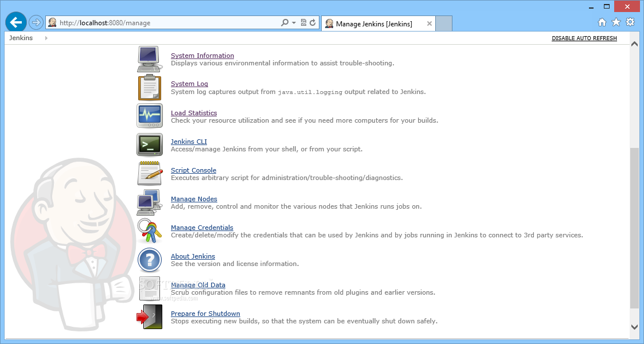Click text 'Stops executing new builds'

pyautogui.click(x=215, y=321)
